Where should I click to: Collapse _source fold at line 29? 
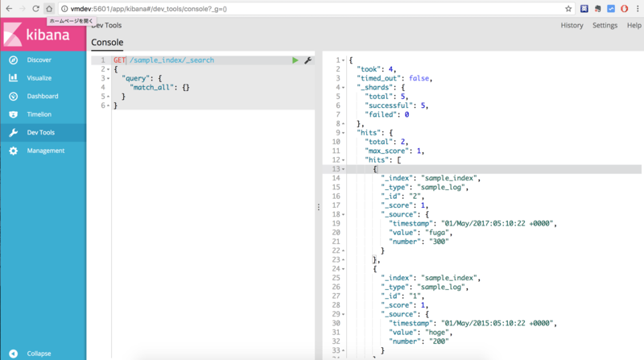344,314
